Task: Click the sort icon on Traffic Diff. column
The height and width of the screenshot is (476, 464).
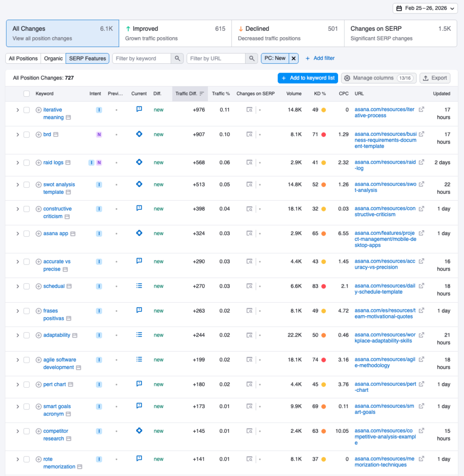Action: click(x=202, y=94)
